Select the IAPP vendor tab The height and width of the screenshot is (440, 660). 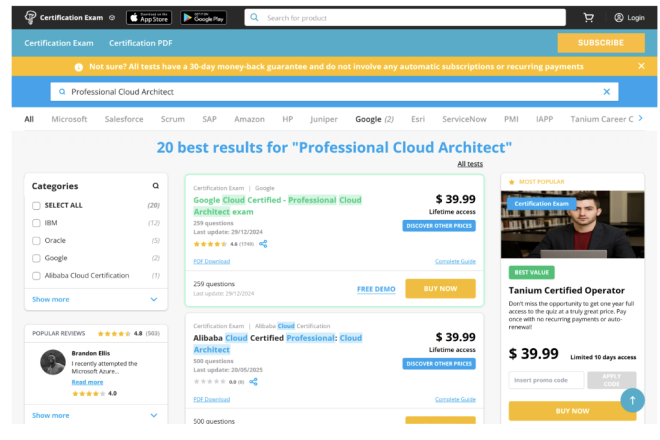[x=544, y=119]
